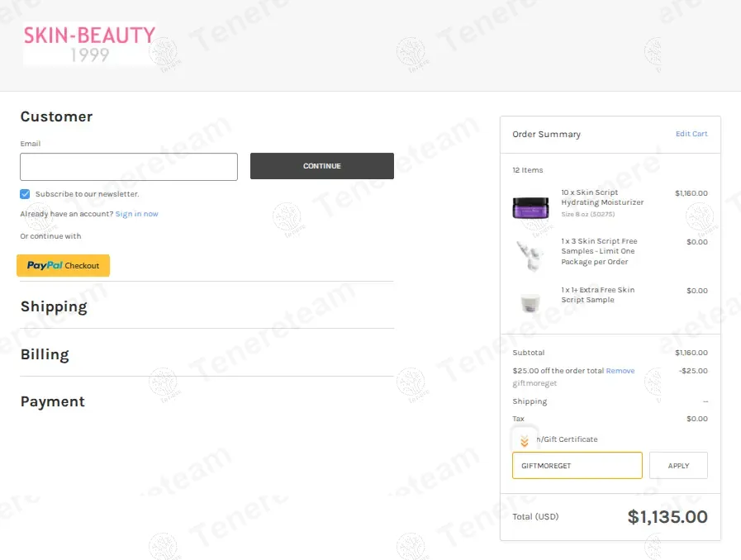741x560 pixels.
Task: Expand the Billing section heading
Action: click(x=45, y=354)
